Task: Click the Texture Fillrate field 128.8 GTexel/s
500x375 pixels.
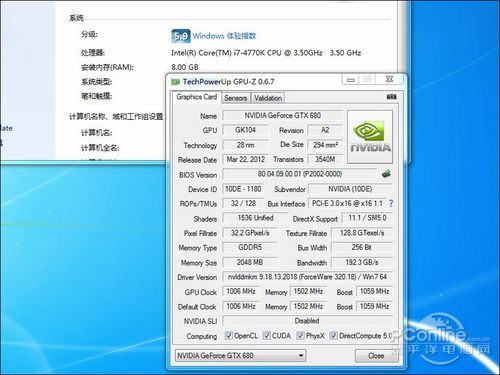Action: click(362, 233)
